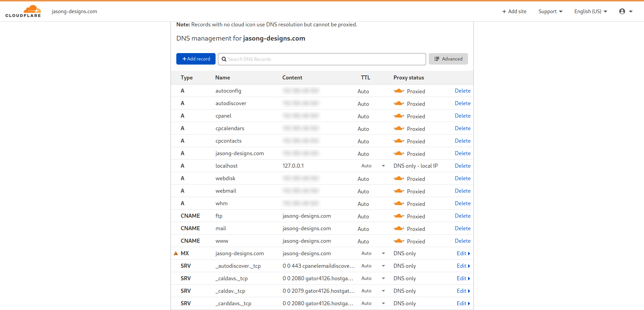Click Add site in the header
The height and width of the screenshot is (310, 644).
[x=514, y=11]
